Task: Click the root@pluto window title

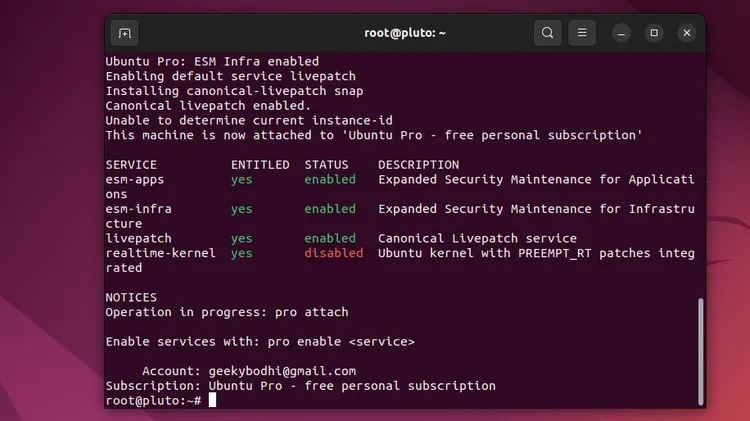Action: pos(405,33)
